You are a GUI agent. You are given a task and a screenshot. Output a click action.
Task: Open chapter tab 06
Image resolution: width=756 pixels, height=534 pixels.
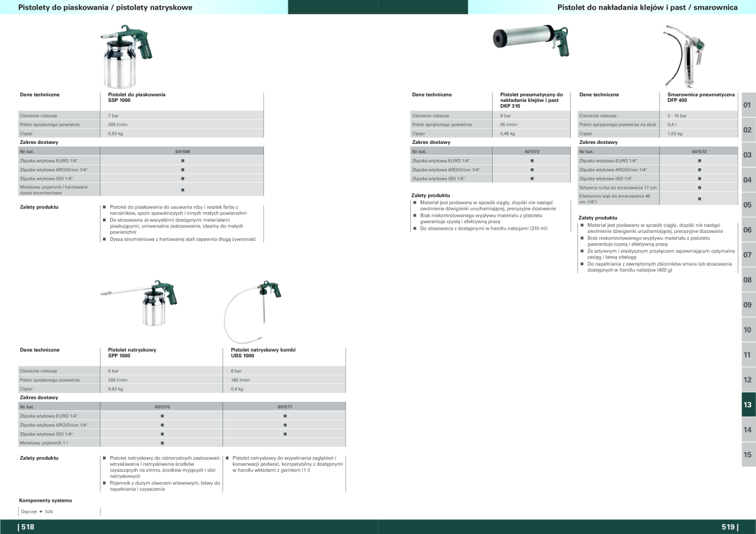click(748, 230)
